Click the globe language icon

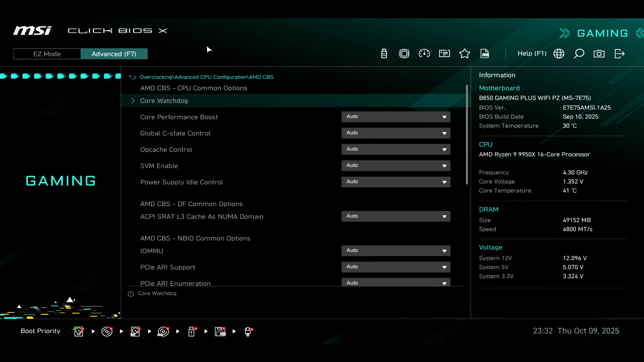(x=559, y=54)
